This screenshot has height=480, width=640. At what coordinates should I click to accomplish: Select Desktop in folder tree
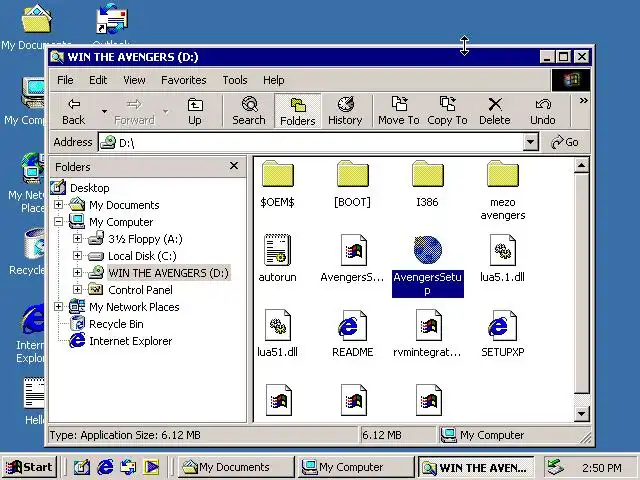(x=90, y=188)
